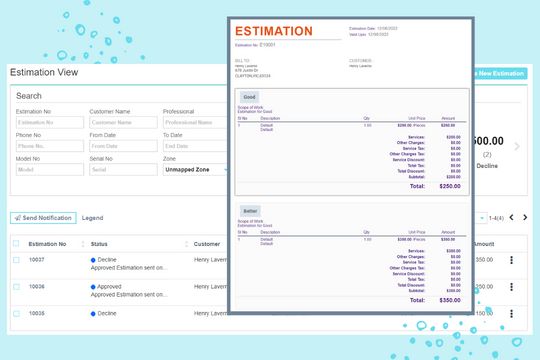Click the $250.00 total in Good section

click(450, 186)
